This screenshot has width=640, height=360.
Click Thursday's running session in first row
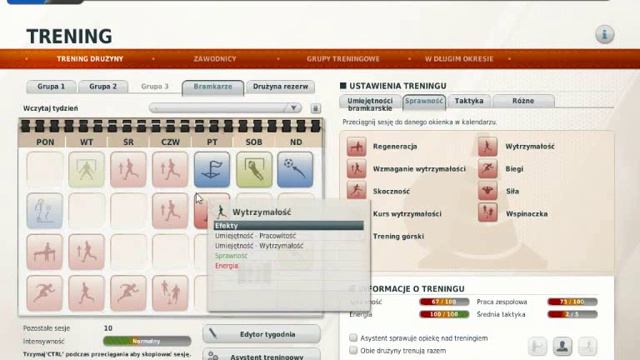(170, 169)
